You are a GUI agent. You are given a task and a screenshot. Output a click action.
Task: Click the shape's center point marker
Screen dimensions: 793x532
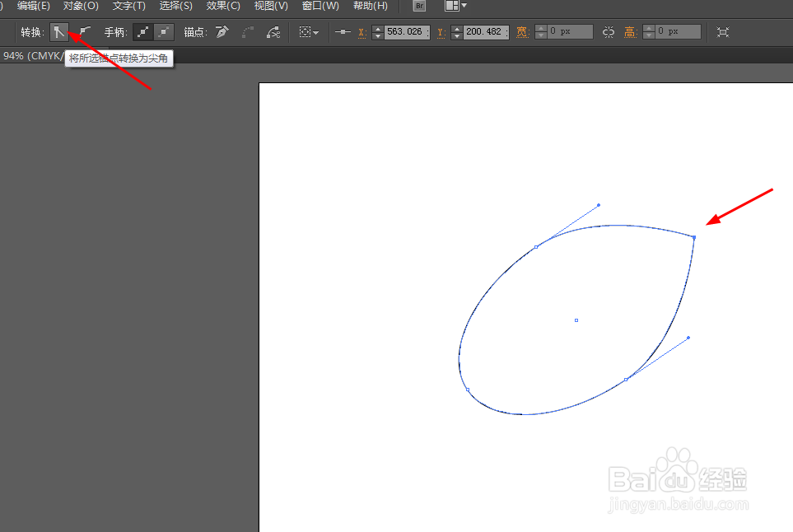(x=576, y=320)
